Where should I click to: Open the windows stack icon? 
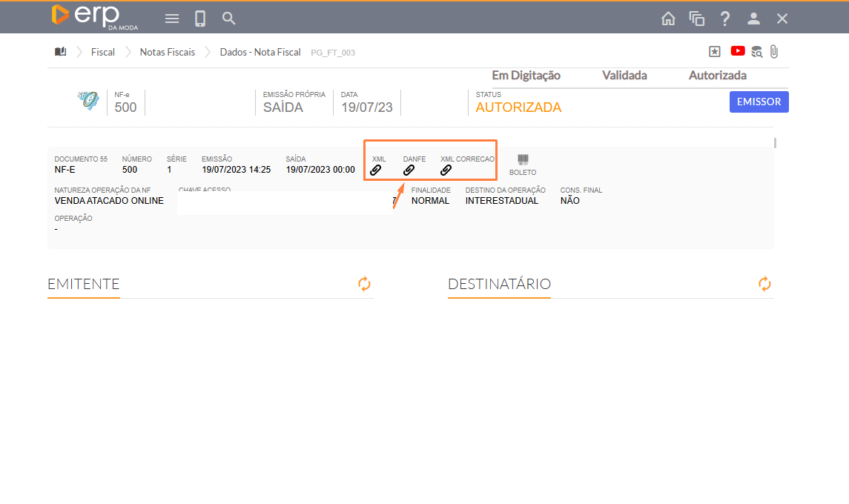click(x=696, y=19)
